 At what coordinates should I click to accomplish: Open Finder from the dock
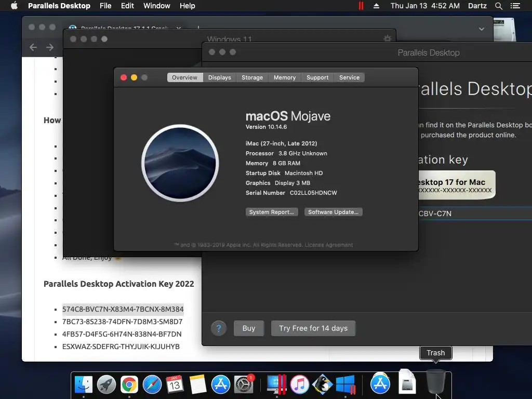coord(84,384)
